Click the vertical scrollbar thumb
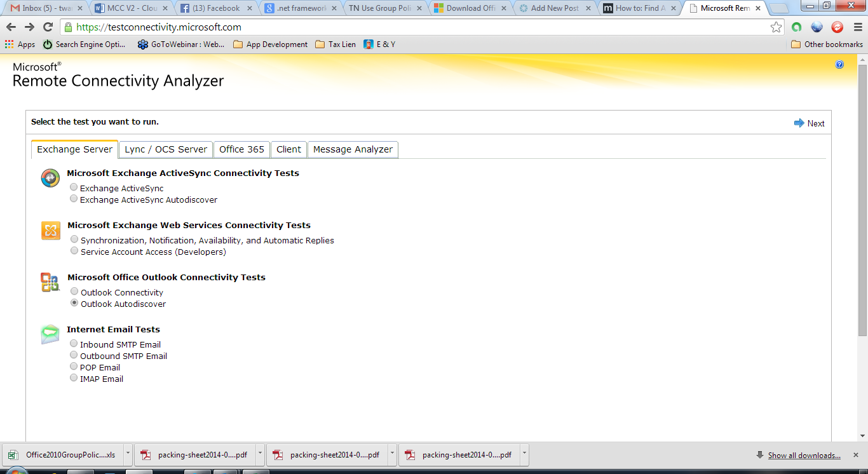This screenshot has height=474, width=868. point(862,200)
